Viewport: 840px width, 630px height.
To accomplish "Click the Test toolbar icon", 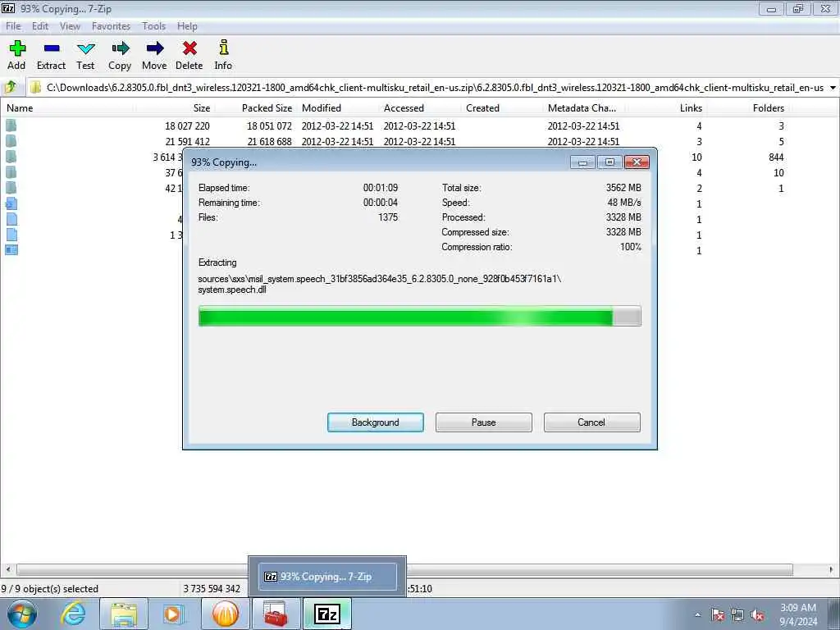I will 85,48.
